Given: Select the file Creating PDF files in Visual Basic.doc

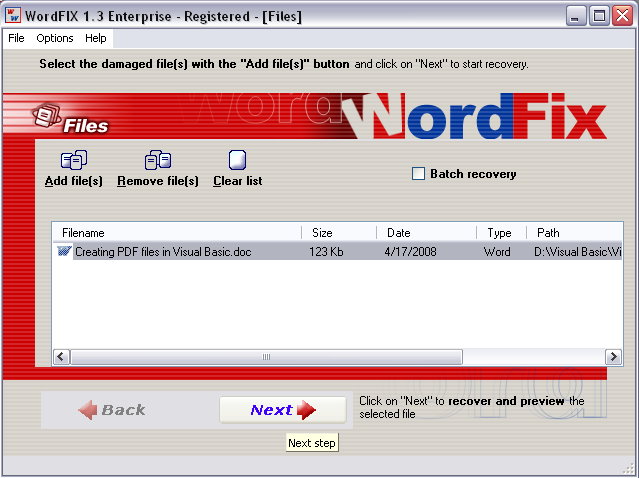Looking at the screenshot, I should [x=163, y=252].
